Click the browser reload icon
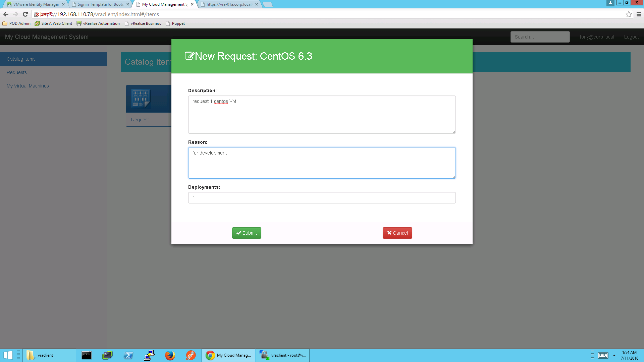This screenshot has height=362, width=644. [25, 14]
